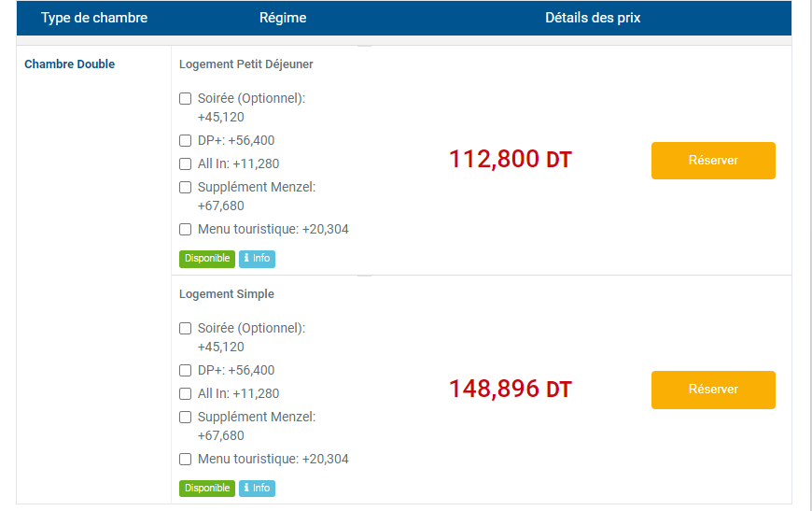Click Disponible badge under Logement Petit Déjeuner

(207, 259)
